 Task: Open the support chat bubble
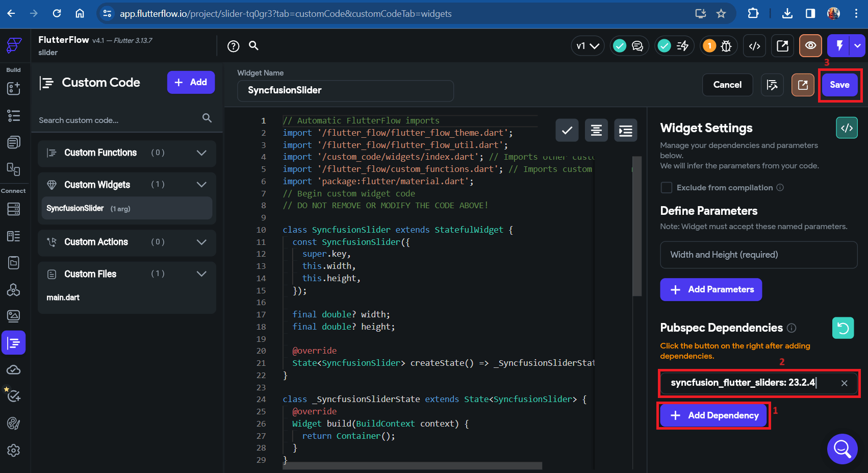[x=842, y=449]
